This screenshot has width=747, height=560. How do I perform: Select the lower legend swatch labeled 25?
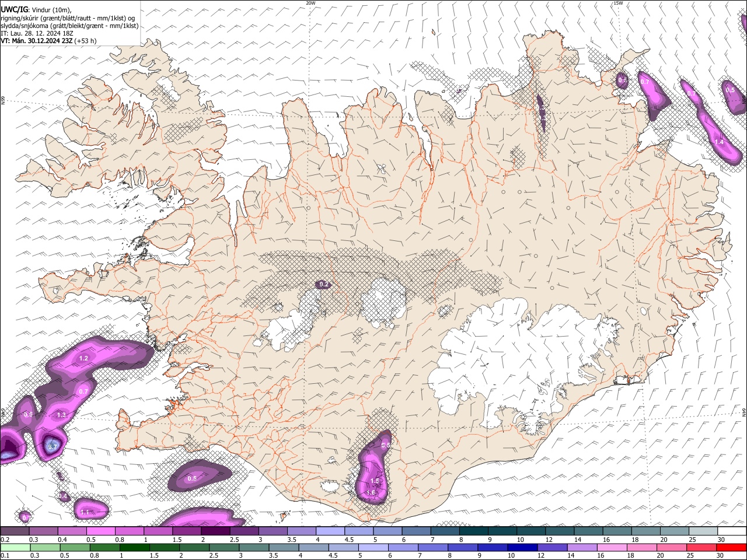point(701,547)
